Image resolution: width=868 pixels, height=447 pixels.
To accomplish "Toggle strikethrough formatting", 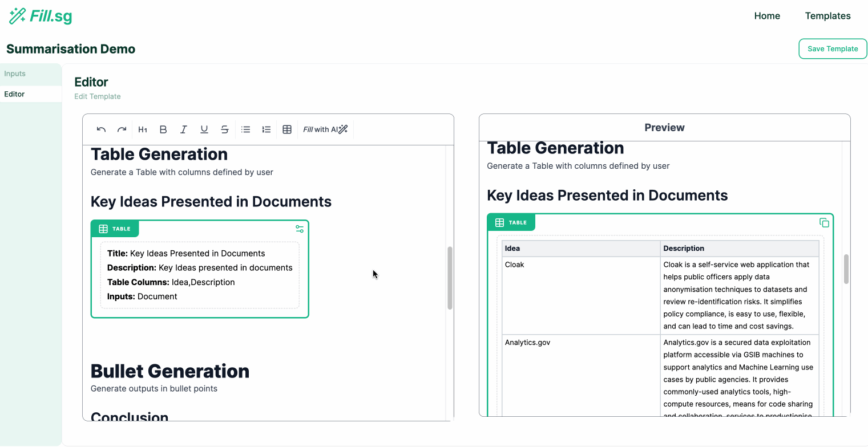I will tap(225, 129).
